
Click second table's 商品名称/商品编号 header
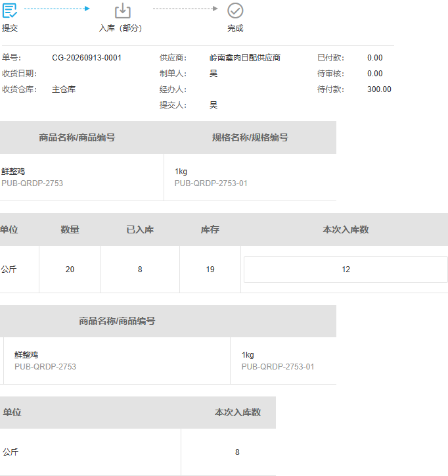click(117, 321)
